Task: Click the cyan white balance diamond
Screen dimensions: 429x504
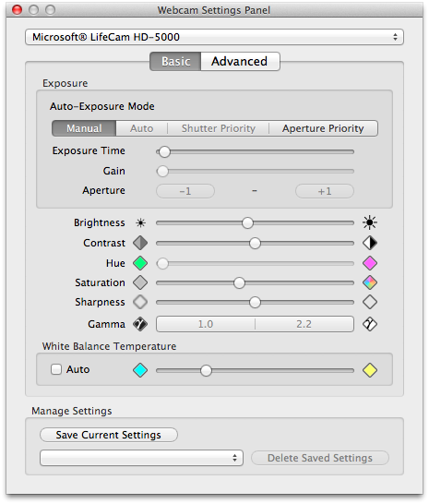Action: pyautogui.click(x=140, y=370)
